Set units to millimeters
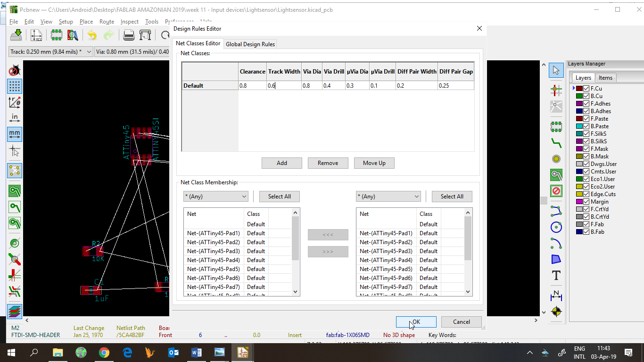Viewport: 644px width, 362px height. pyautogui.click(x=15, y=134)
